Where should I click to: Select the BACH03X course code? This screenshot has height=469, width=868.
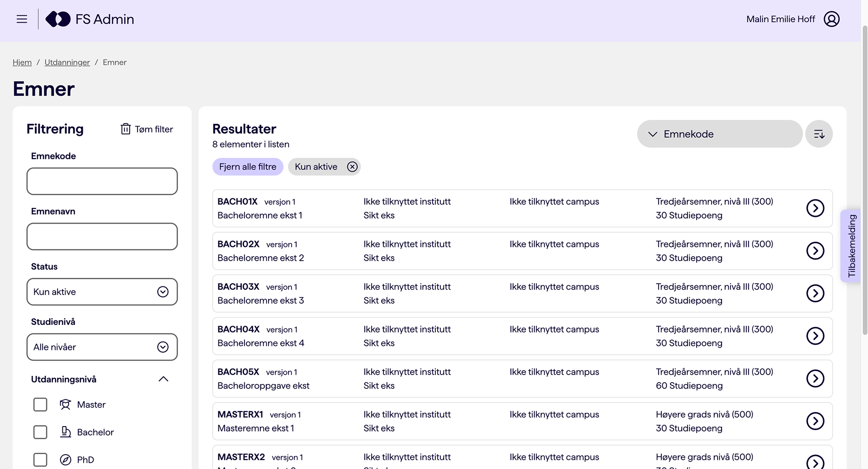coord(238,286)
